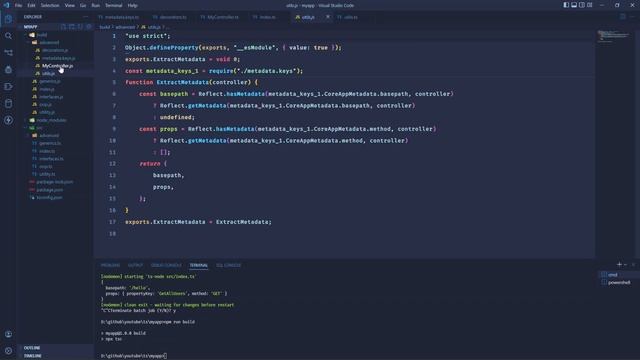This screenshot has width=640, height=360.
Task: Toggle the panel layout icon
Action: click(574, 5)
